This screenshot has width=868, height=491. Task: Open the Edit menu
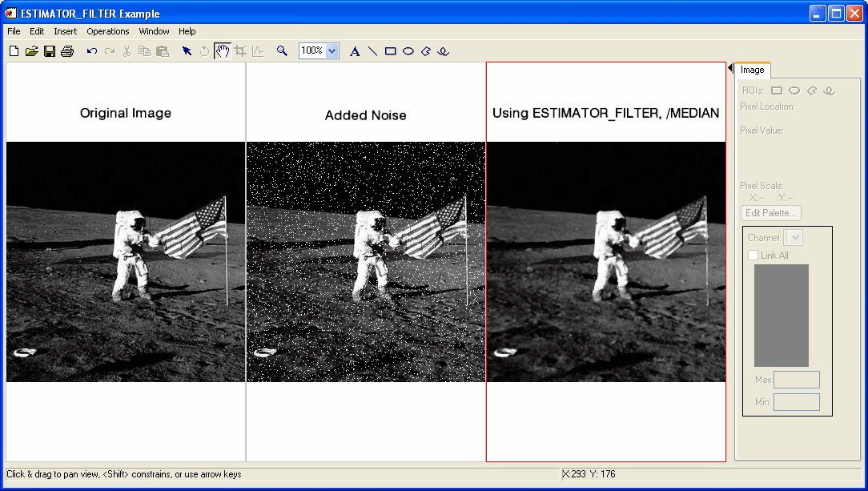pyautogui.click(x=37, y=31)
